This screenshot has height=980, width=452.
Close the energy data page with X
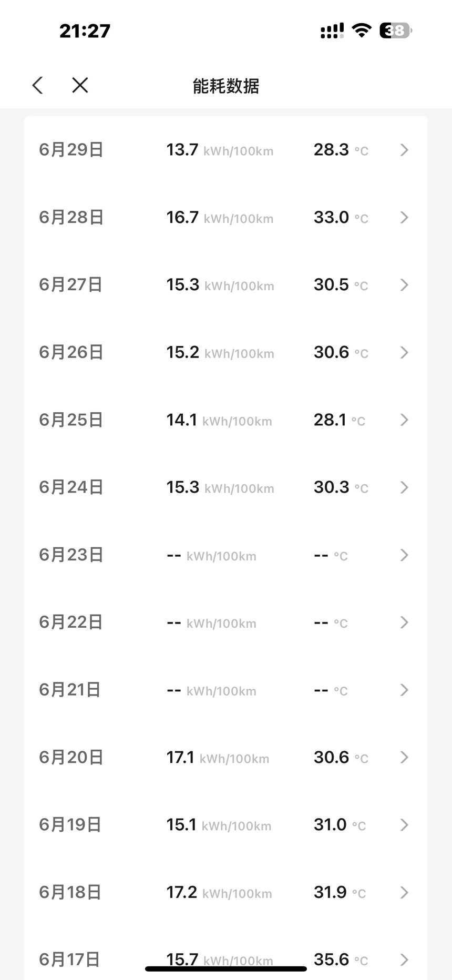80,85
